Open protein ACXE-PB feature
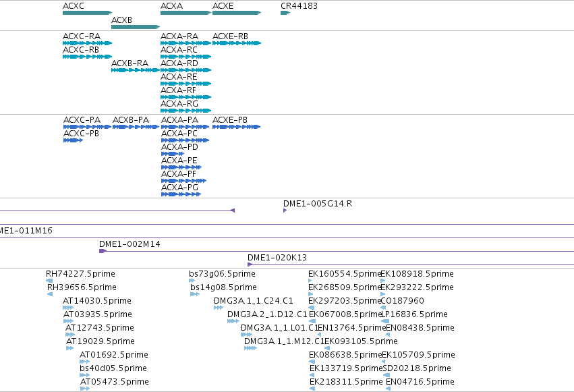574x392 pixels. click(237, 127)
